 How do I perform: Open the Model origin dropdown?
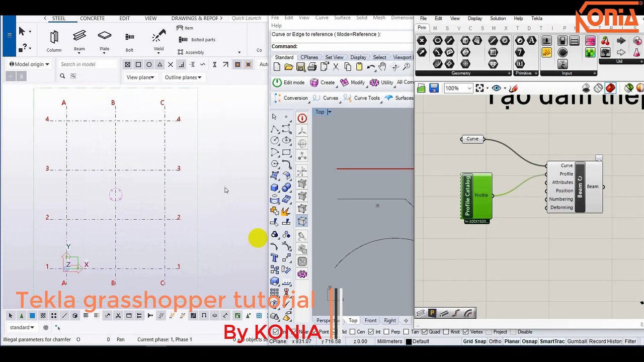tap(29, 64)
